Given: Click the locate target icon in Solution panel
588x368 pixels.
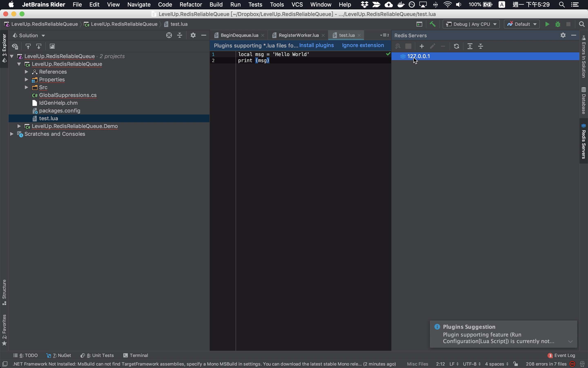Looking at the screenshot, I should (x=169, y=35).
